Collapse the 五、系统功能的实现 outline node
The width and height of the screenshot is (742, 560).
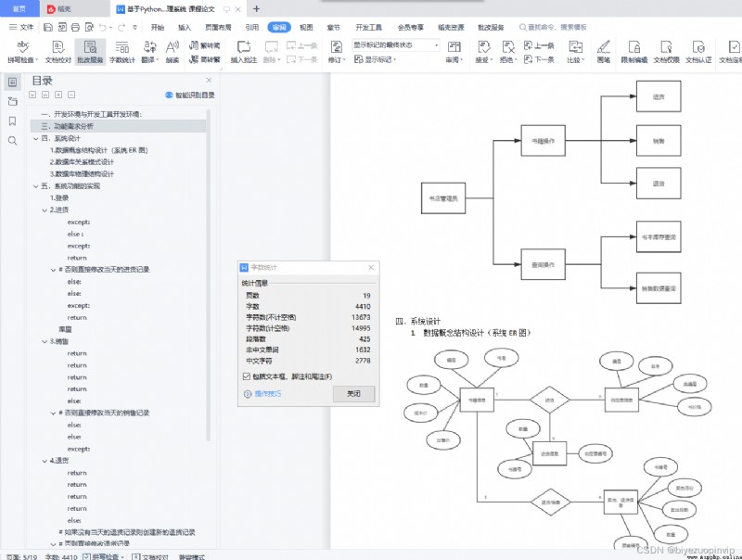pos(36,185)
